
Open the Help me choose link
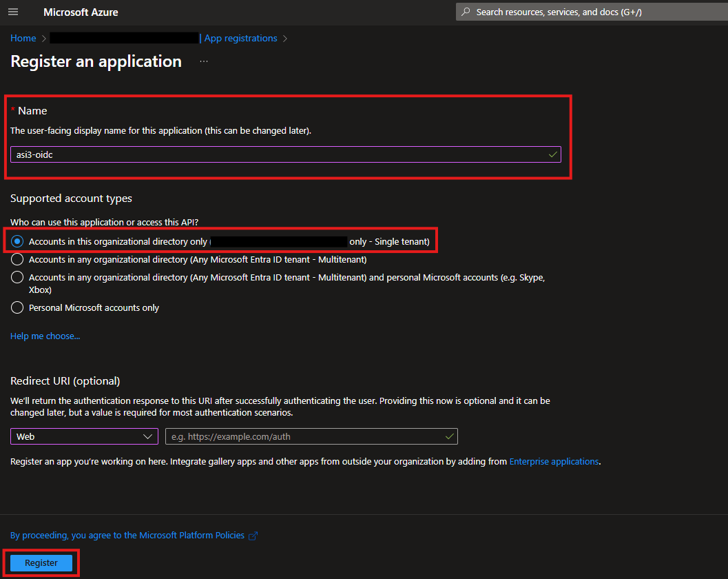[x=45, y=336]
